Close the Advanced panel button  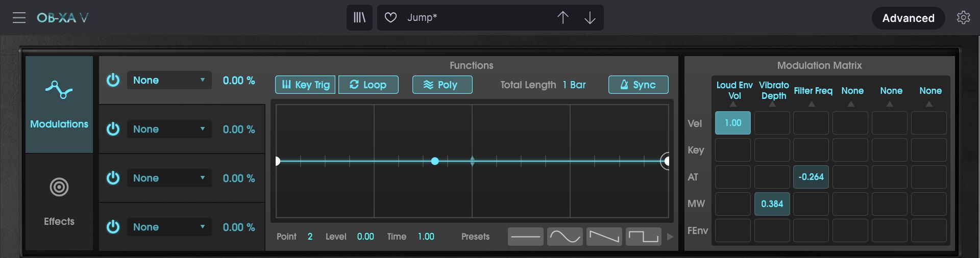(908, 18)
